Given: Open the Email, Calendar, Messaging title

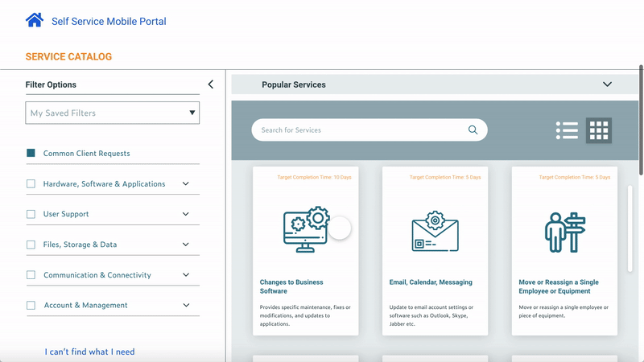Looking at the screenshot, I should point(431,282).
